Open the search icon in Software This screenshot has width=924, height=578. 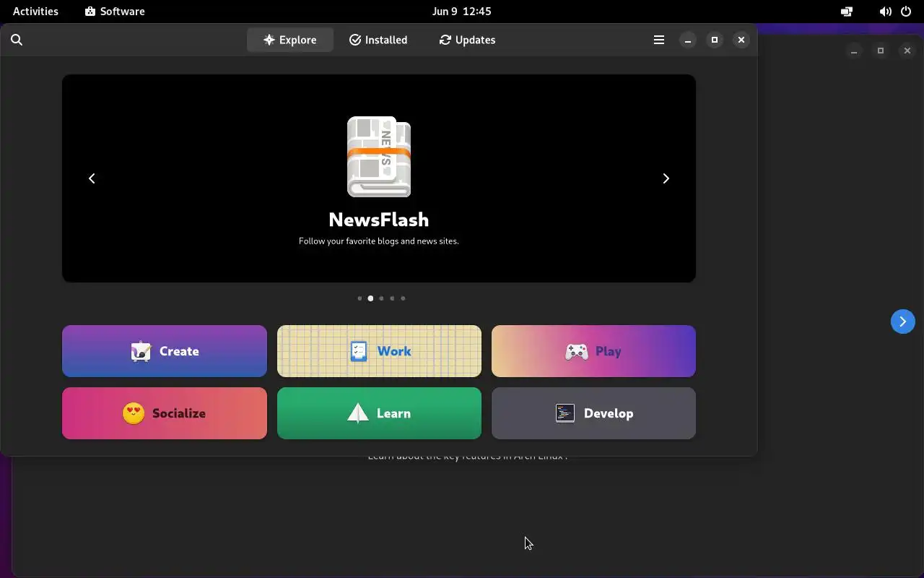(17, 40)
